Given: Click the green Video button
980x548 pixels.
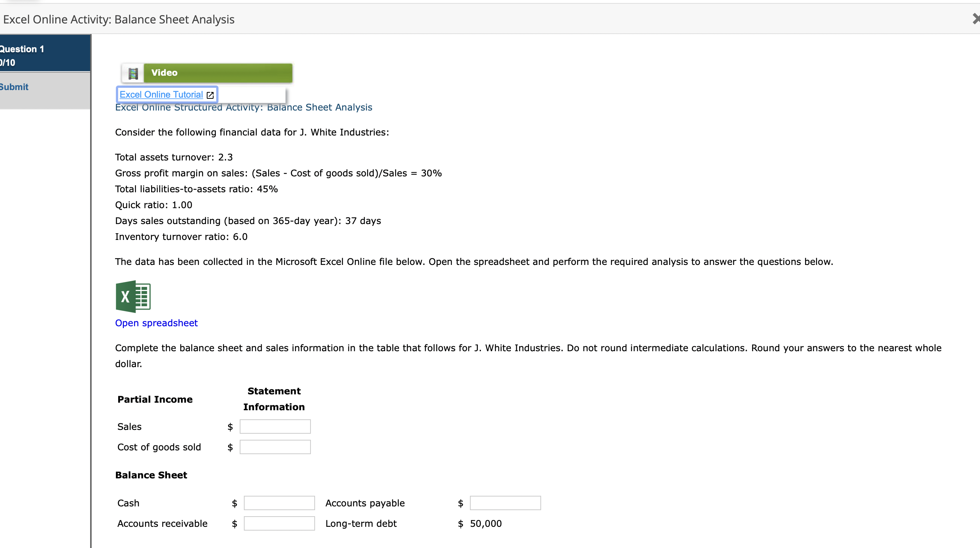Looking at the screenshot, I should [x=217, y=73].
